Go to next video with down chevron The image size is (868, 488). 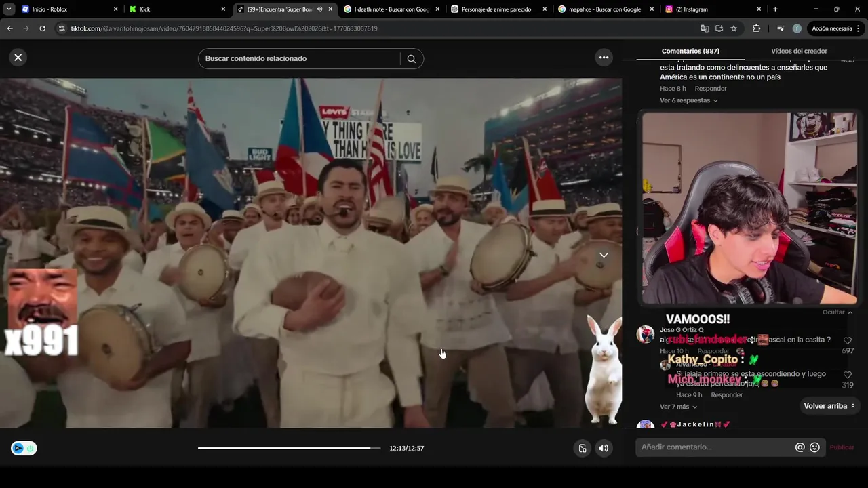604,255
